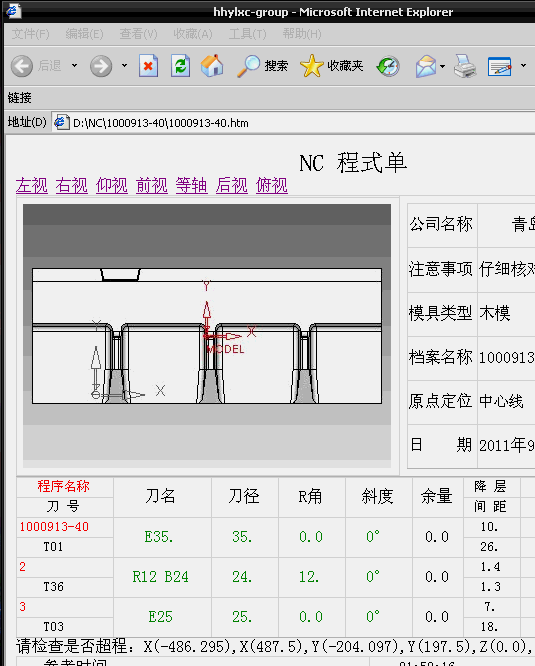Open the 左视 view link
This screenshot has width=535, height=666.
(32, 186)
